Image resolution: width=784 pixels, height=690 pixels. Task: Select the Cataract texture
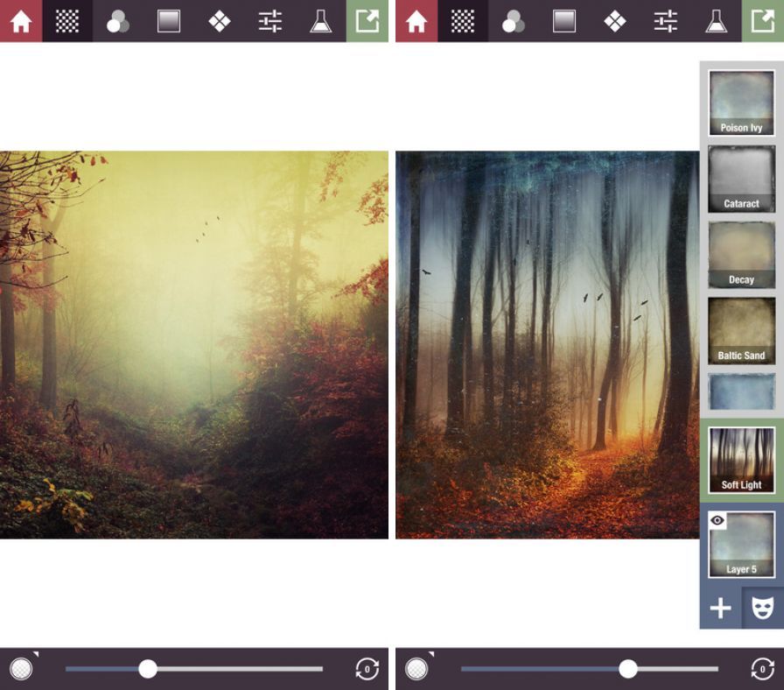click(741, 179)
